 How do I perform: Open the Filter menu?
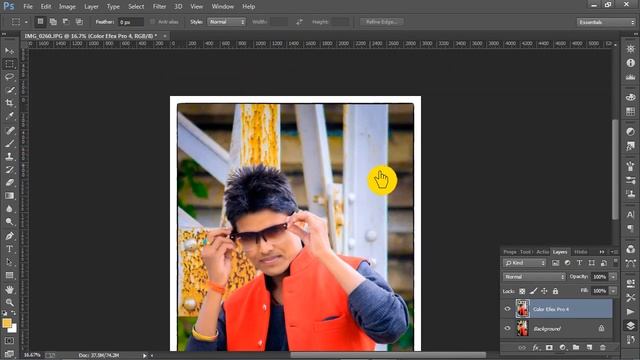click(159, 7)
